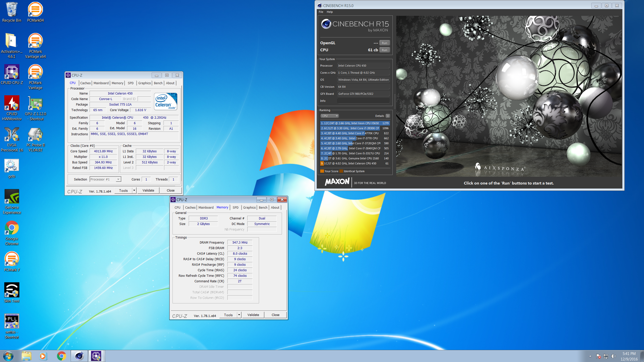Switch to Caches tab in upper CPU-Z
Viewport: 644px width, 362px height.
coord(85,83)
